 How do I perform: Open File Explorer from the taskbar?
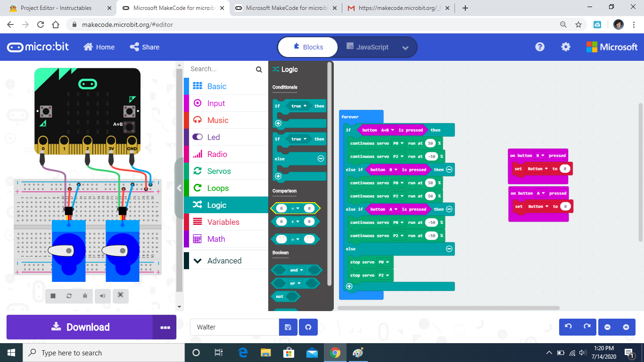click(266, 353)
